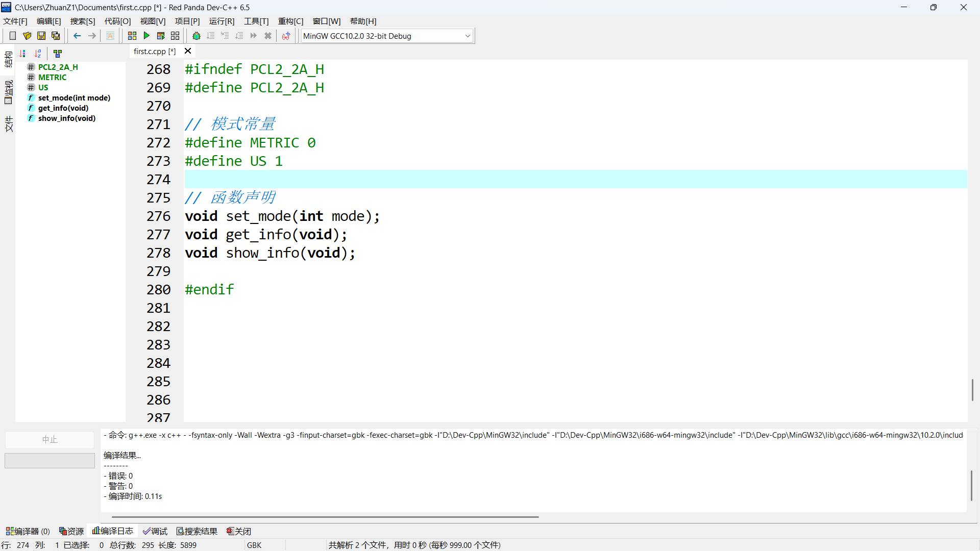Save the current file with the floppy icon
Image resolution: width=980 pixels, height=551 pixels.
(41, 36)
